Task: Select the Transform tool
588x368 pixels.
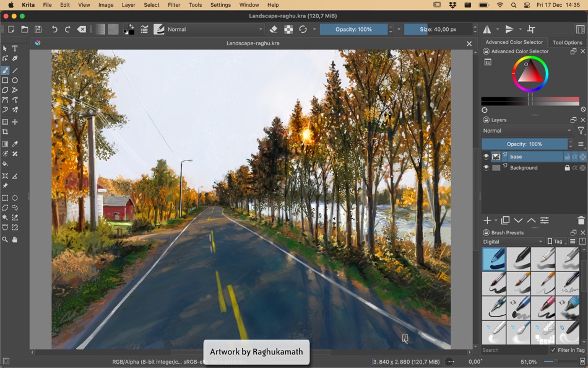Action: [x=5, y=121]
